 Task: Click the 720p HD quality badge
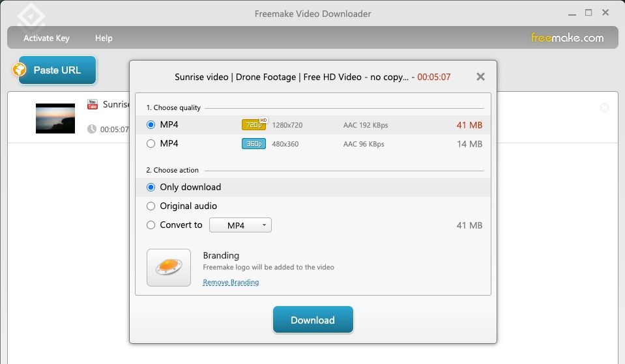tap(254, 124)
